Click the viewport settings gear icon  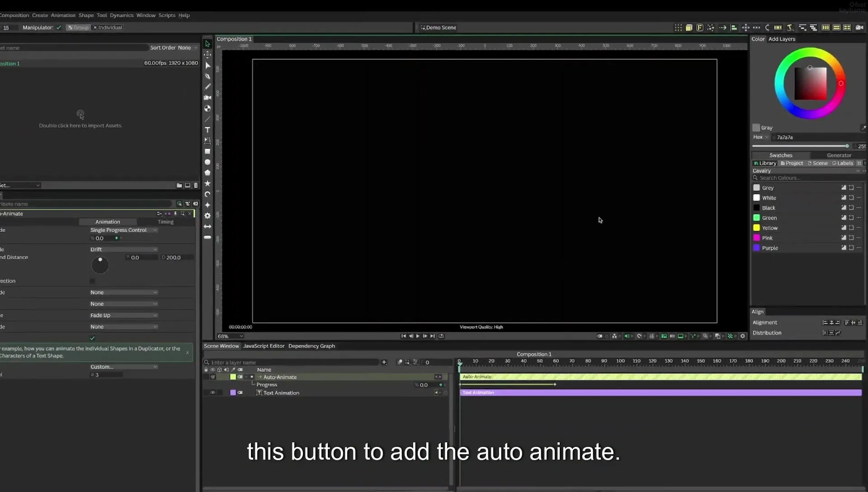[x=742, y=336]
